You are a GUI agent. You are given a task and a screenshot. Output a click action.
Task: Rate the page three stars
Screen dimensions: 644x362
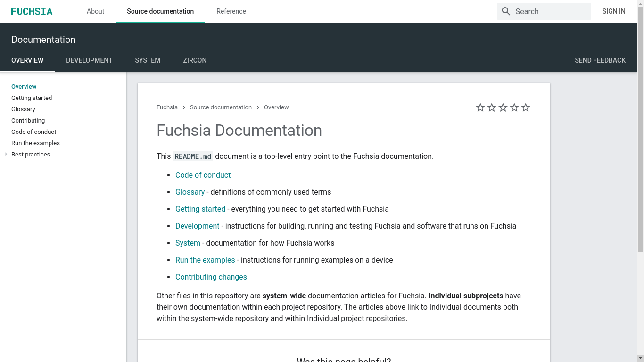point(503,107)
